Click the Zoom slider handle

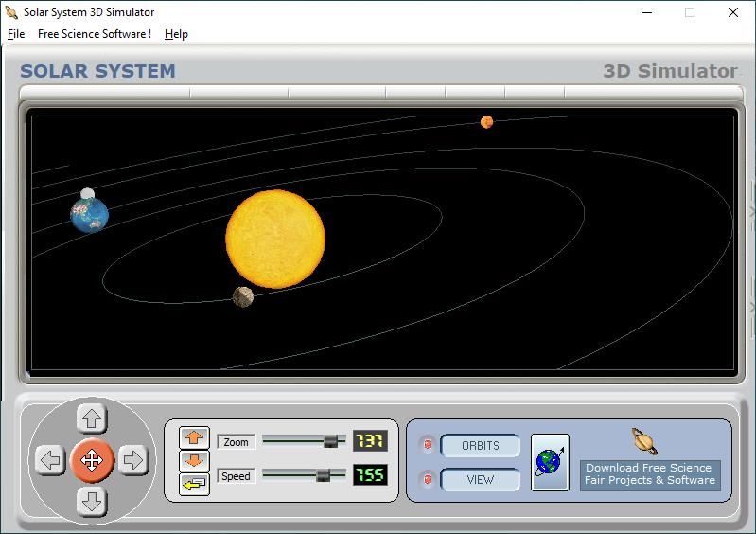tap(331, 441)
